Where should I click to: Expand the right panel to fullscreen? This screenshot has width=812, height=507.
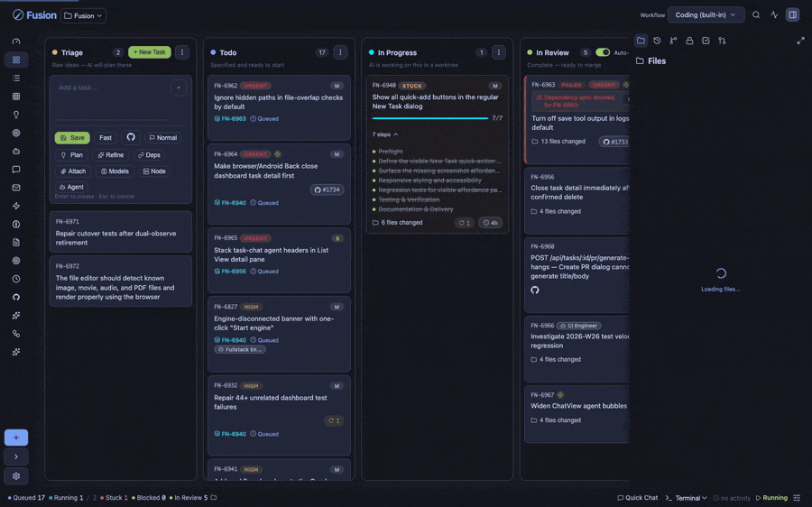tap(800, 41)
